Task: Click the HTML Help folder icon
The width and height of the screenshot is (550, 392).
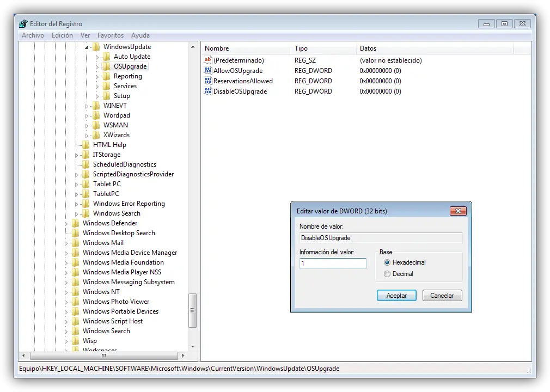Action: coord(85,145)
